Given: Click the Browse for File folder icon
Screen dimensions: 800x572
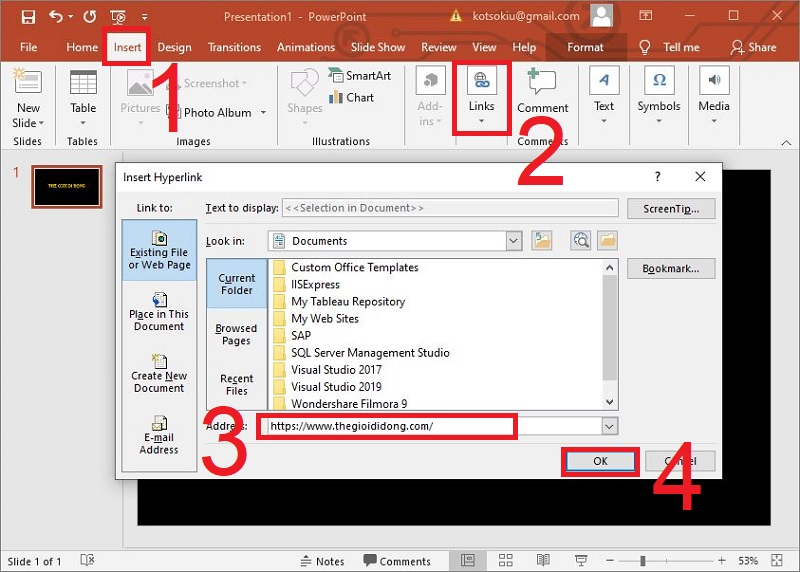Looking at the screenshot, I should (607, 240).
